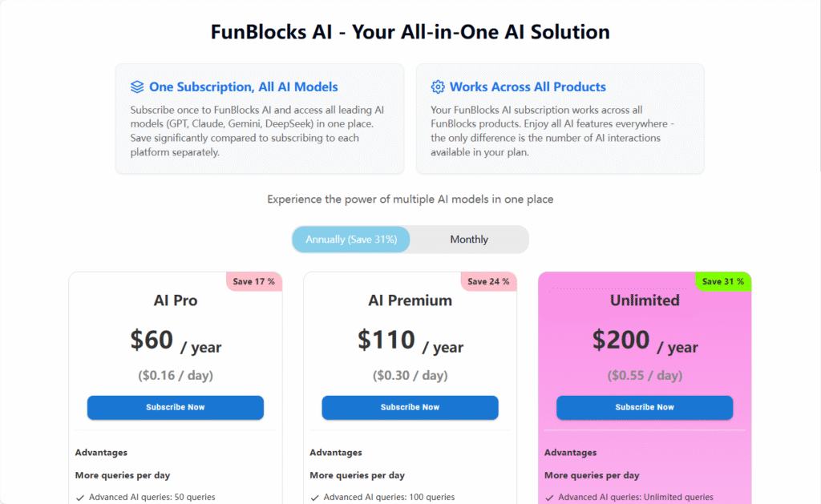Open Works Across All Products heading

tap(528, 87)
